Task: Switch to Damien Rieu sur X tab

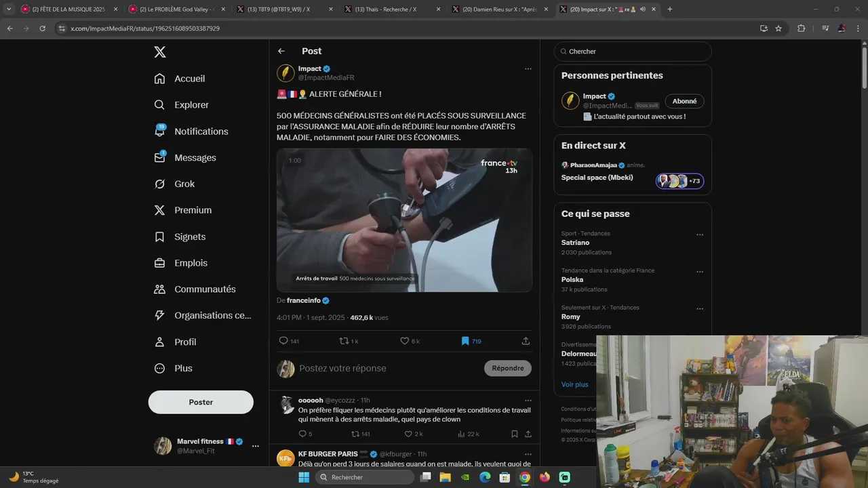Action: point(500,9)
